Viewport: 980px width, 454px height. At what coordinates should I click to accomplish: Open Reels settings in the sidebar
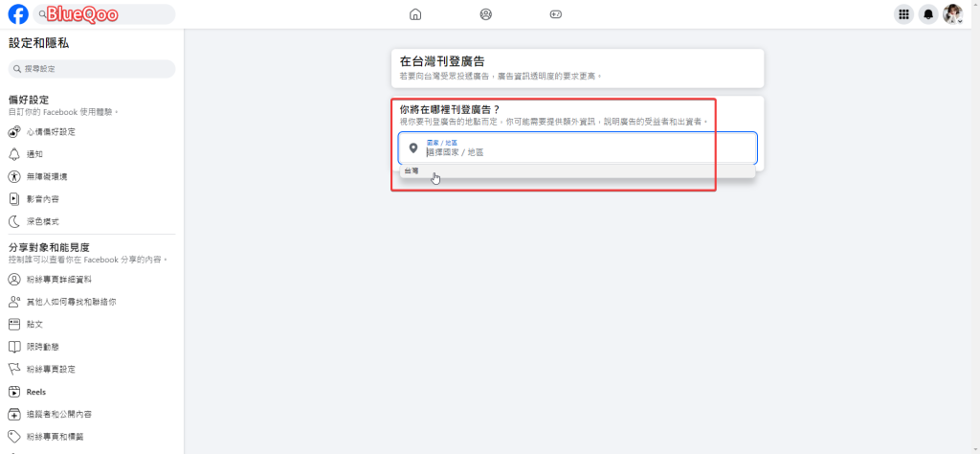click(35, 392)
